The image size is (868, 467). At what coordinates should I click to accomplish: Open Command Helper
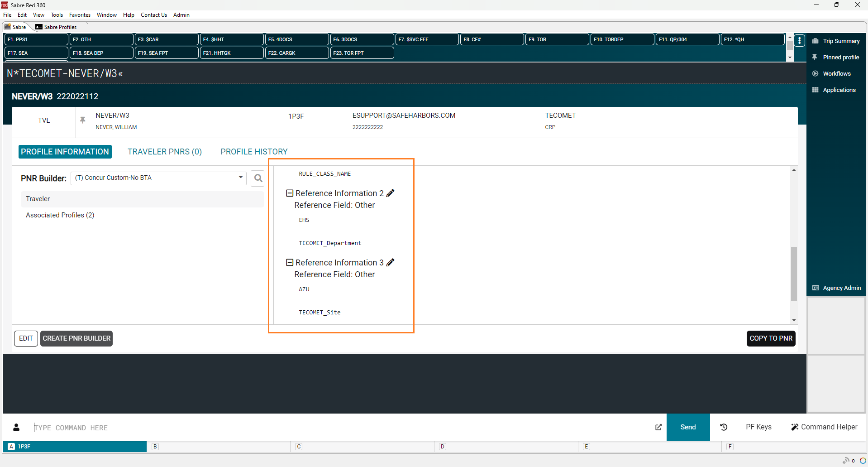(824, 427)
